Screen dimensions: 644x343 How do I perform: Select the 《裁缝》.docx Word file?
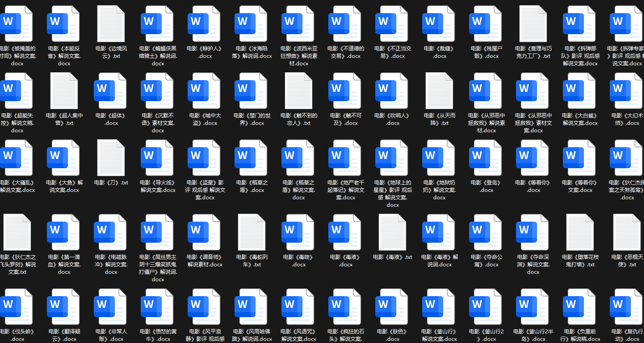(x=439, y=23)
